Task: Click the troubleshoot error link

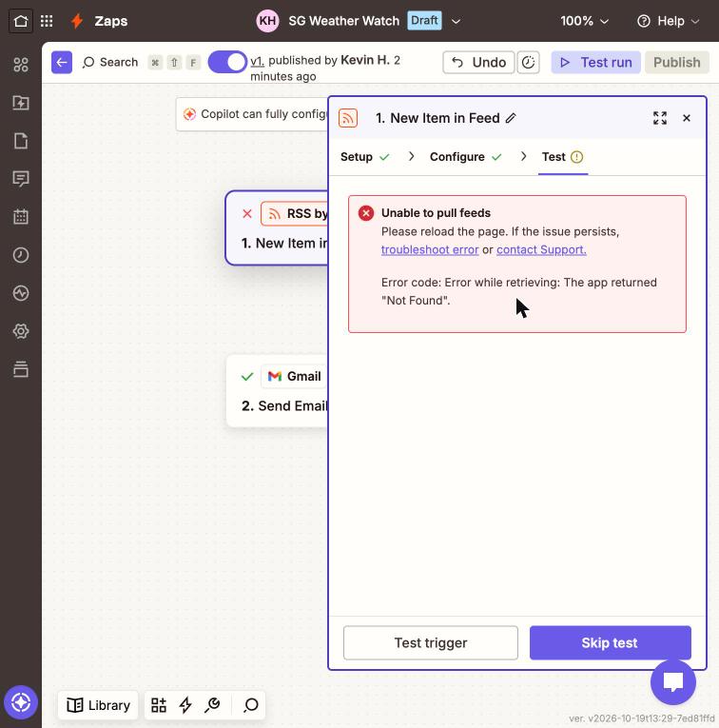Action: 430,249
